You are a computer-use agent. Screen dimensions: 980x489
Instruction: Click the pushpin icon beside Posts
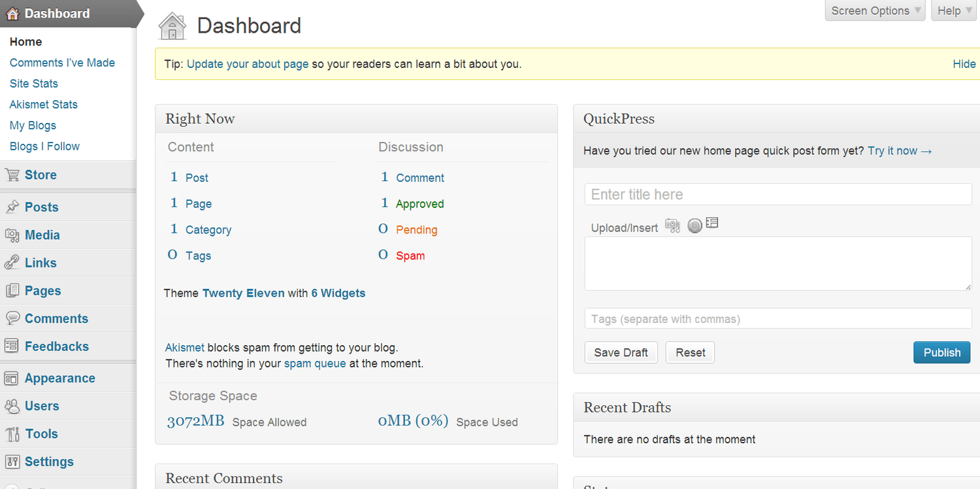click(12, 207)
